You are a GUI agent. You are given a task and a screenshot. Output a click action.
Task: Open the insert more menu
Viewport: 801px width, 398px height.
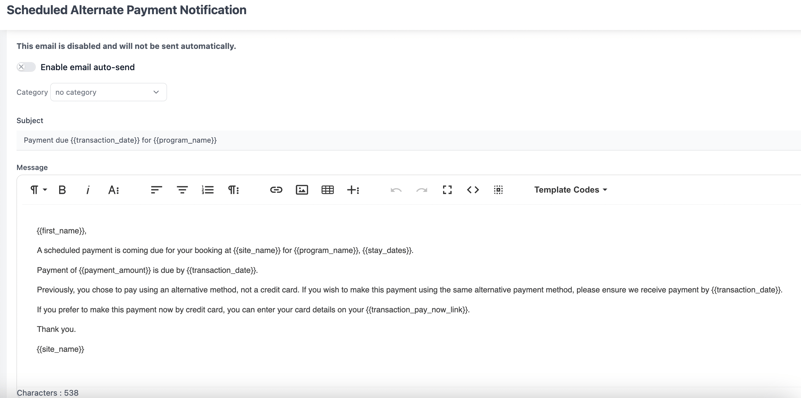(x=353, y=190)
